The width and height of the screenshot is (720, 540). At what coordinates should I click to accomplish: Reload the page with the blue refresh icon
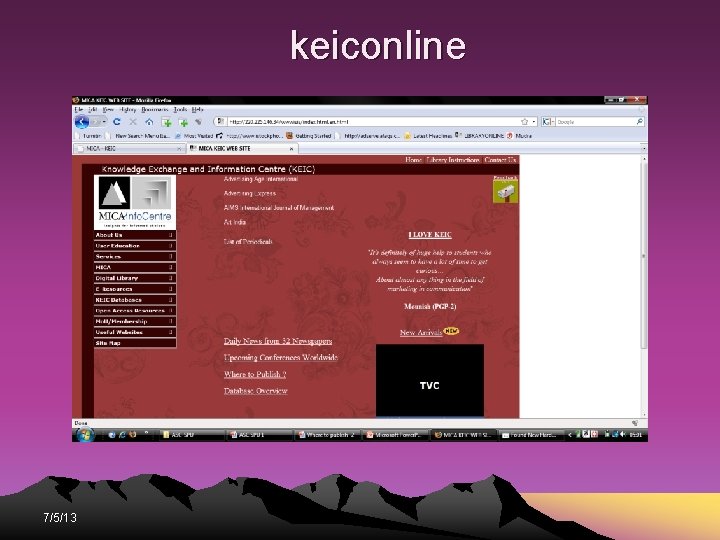[x=117, y=122]
